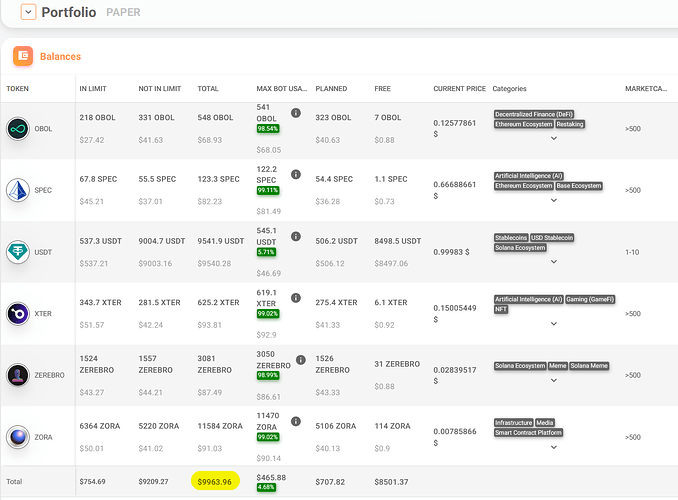This screenshot has width=678, height=500.
Task: Click the SPEC token logo
Action: (x=18, y=190)
